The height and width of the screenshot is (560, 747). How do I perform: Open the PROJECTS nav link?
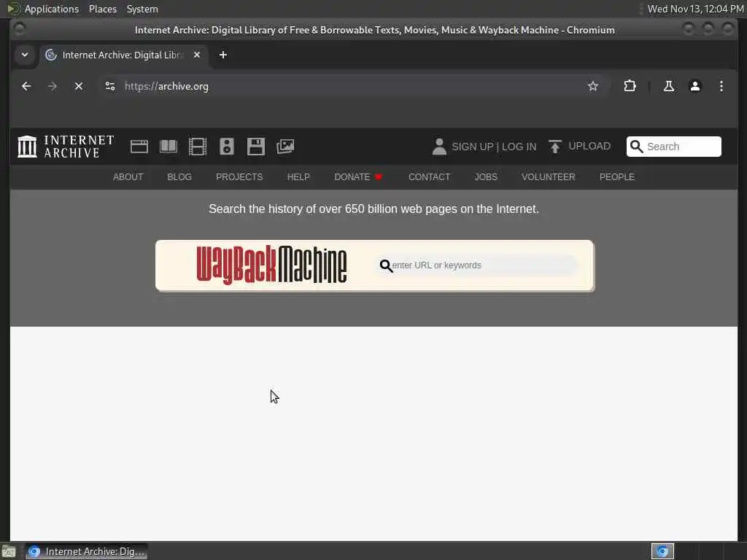click(239, 177)
